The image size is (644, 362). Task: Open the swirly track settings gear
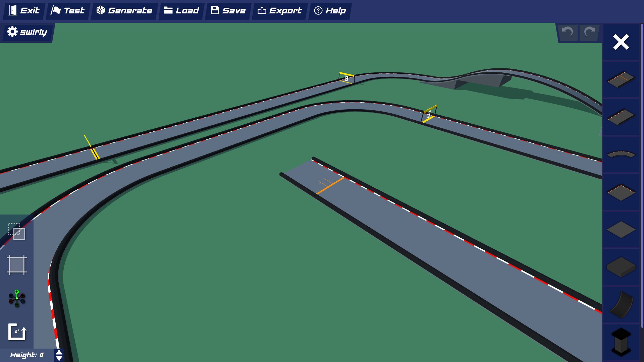pos(12,32)
